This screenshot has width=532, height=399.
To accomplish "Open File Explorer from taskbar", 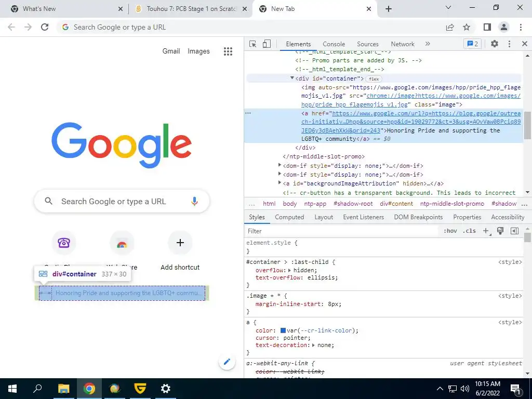I will click(x=63, y=389).
